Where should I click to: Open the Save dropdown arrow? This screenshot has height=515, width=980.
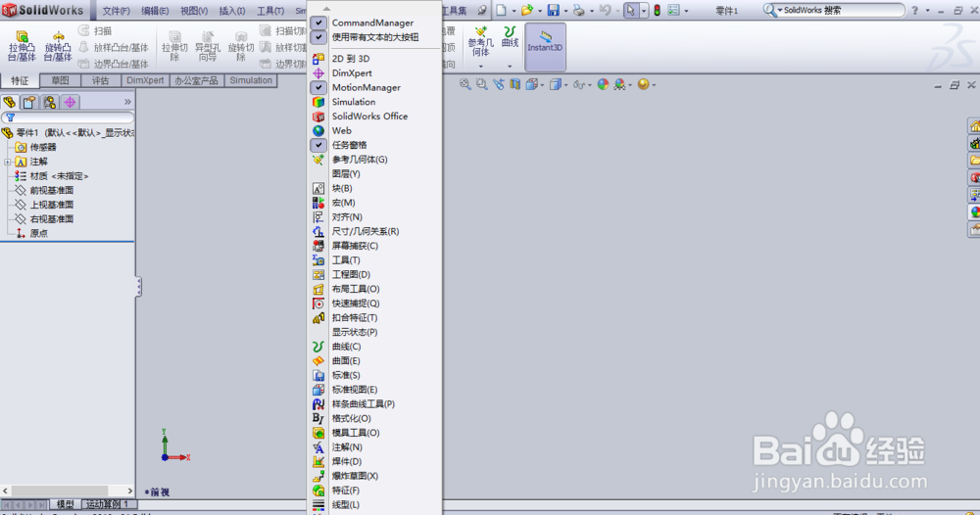[x=565, y=11]
